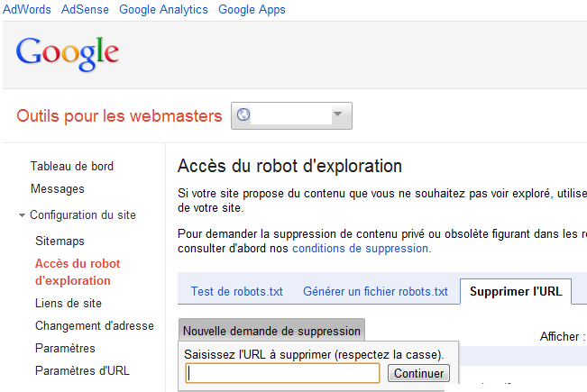Switch to Test de robots.txt tab

pos(236,291)
